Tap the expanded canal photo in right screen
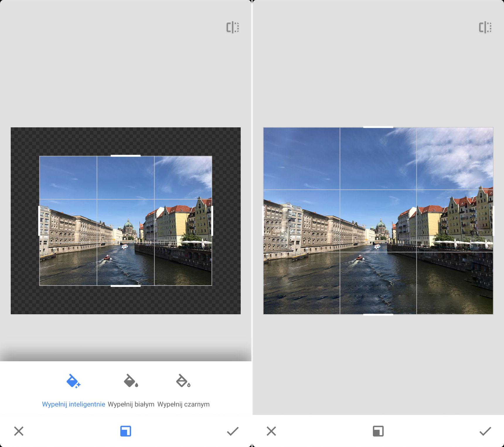 point(378,221)
